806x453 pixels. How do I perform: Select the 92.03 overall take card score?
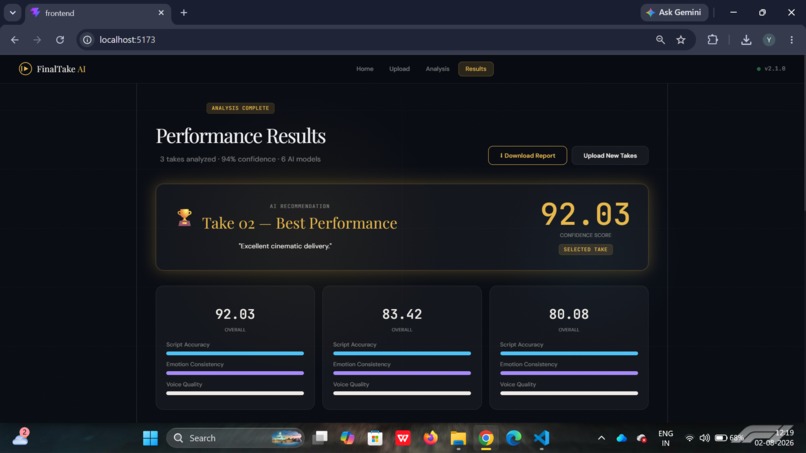click(235, 314)
